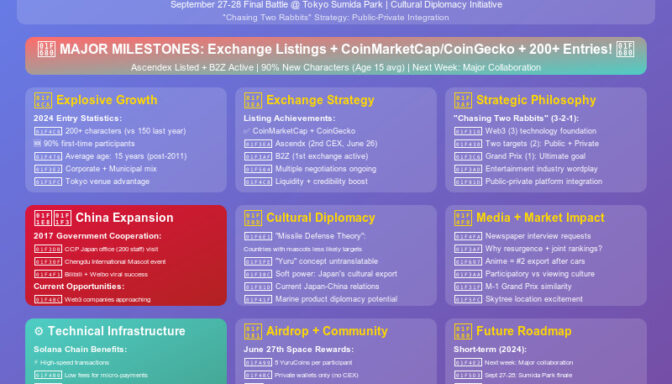Select the MAJOR MILESTONES banner
The image size is (672, 384).
tap(336, 56)
